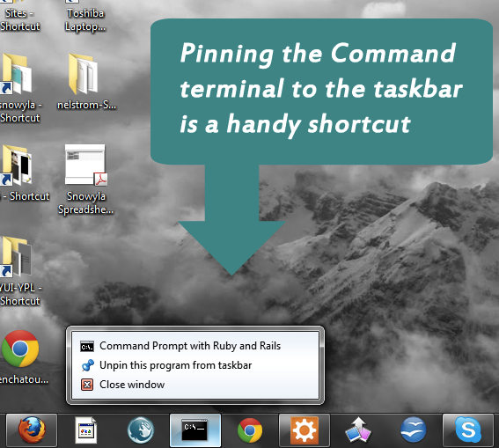Select Close window in jump list
This screenshot has height=448, width=499.
tap(195, 385)
